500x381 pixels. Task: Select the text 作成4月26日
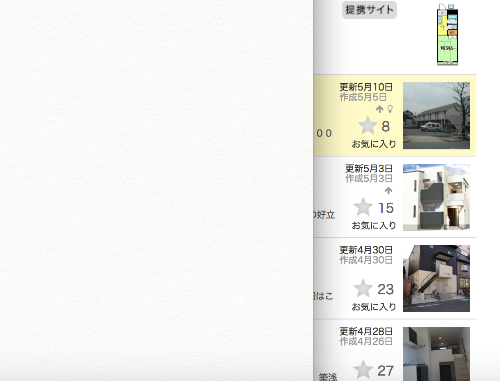point(366,341)
